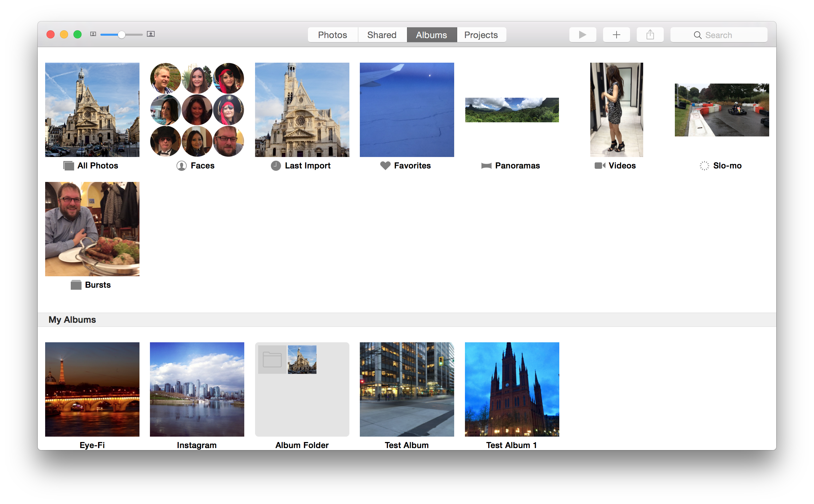
Task: Open the share menu icon
Action: [650, 35]
